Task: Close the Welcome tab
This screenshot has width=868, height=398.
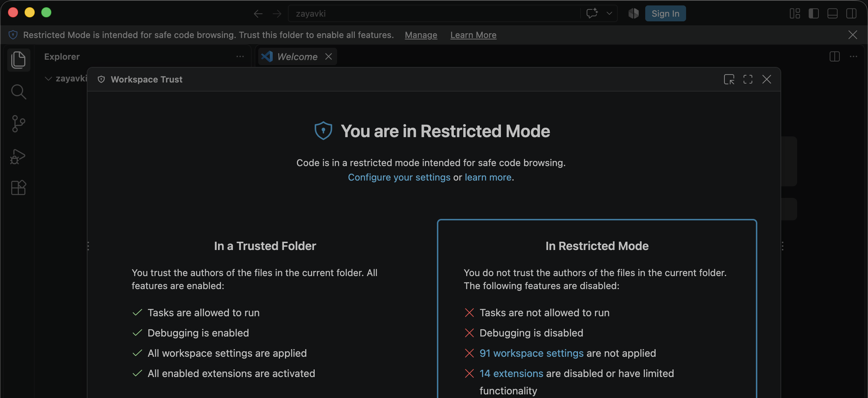Action: (x=328, y=56)
